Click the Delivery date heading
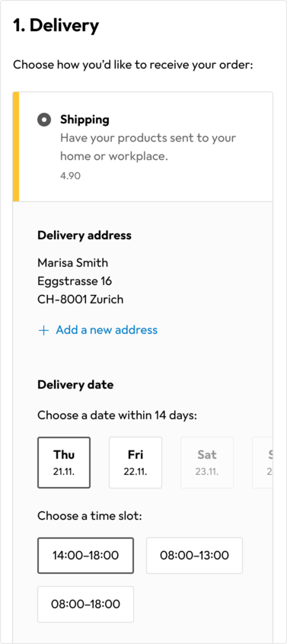The image size is (287, 644). (75, 385)
